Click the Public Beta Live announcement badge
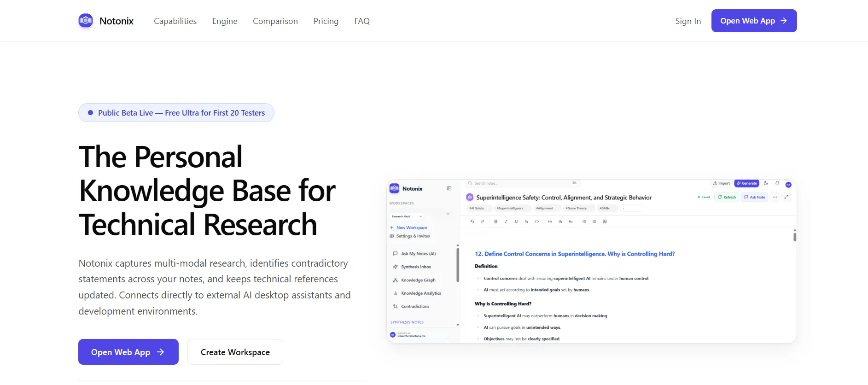This screenshot has height=385, width=868. (176, 113)
